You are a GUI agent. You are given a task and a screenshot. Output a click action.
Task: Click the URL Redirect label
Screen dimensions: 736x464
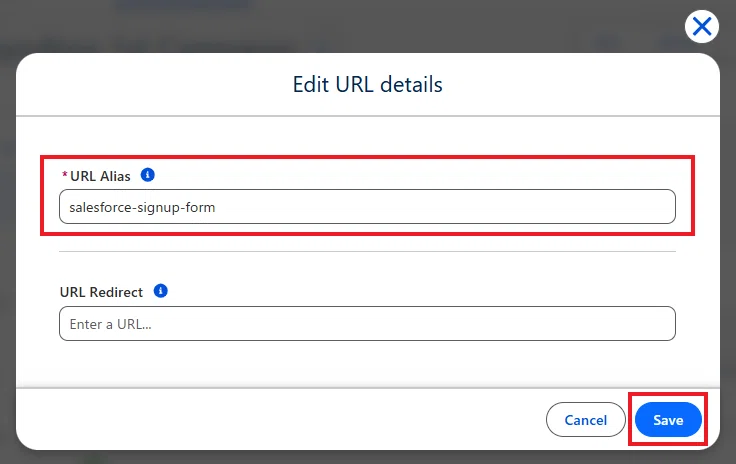pos(101,292)
